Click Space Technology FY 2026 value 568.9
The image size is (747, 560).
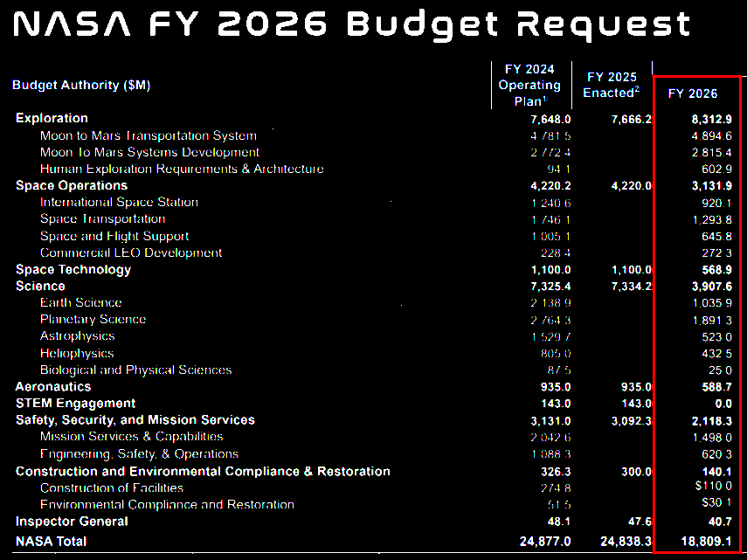coord(717,270)
